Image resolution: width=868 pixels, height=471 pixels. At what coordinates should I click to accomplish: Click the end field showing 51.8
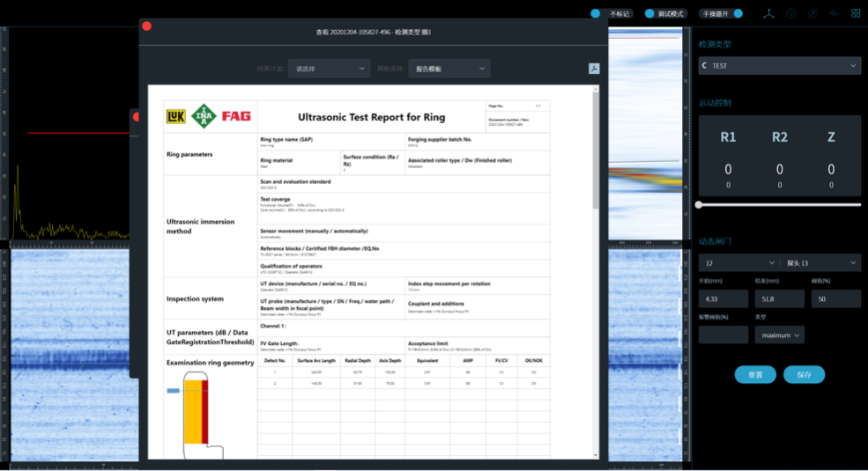point(779,299)
